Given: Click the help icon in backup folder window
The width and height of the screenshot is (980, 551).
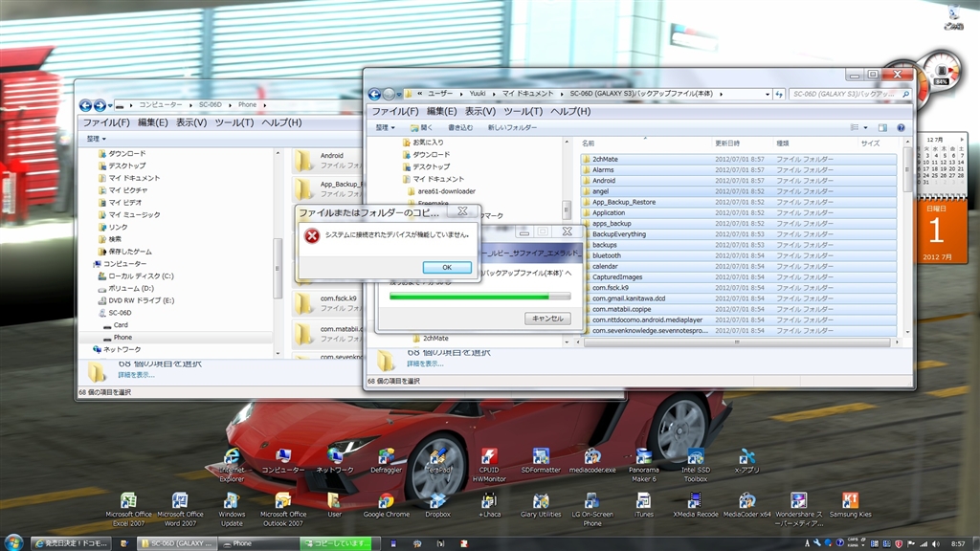Looking at the screenshot, I should point(901,127).
